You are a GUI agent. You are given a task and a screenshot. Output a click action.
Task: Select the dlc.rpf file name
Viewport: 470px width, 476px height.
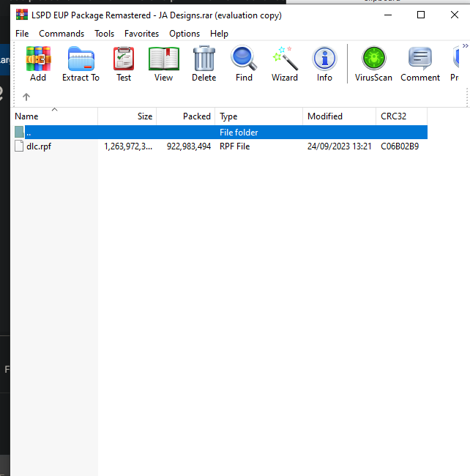click(39, 146)
